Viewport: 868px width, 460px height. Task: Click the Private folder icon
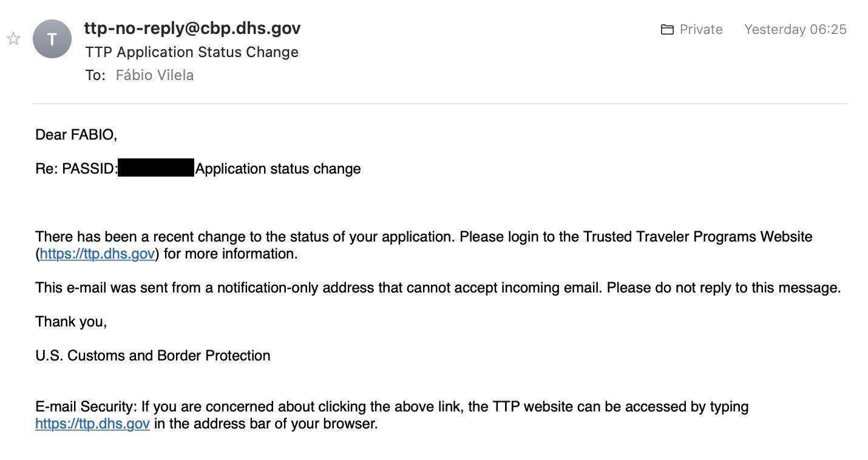pos(667,30)
